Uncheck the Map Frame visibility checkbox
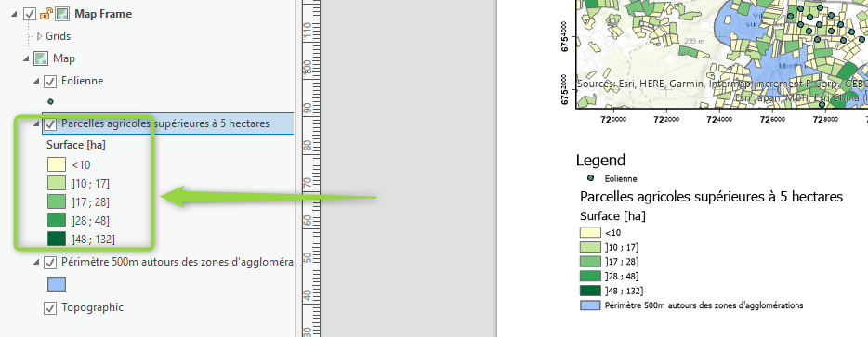 pyautogui.click(x=30, y=14)
